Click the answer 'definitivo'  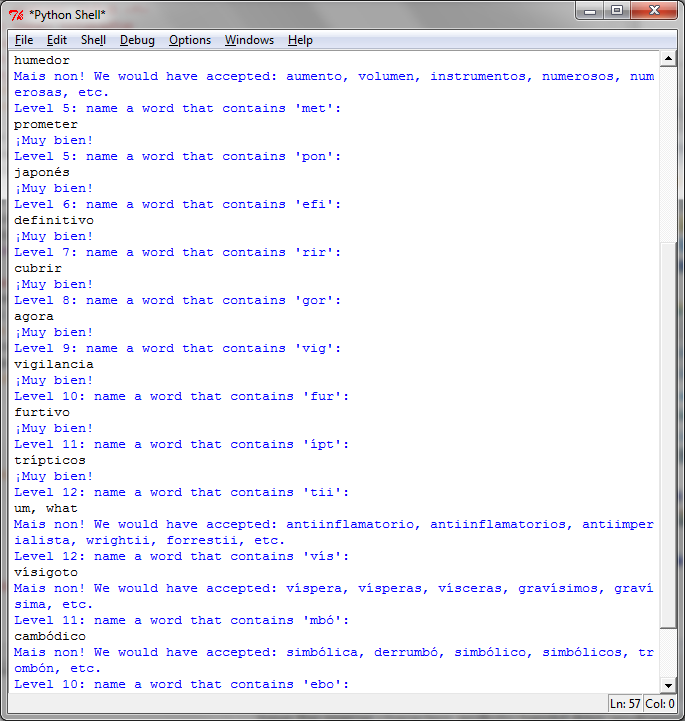(54, 220)
